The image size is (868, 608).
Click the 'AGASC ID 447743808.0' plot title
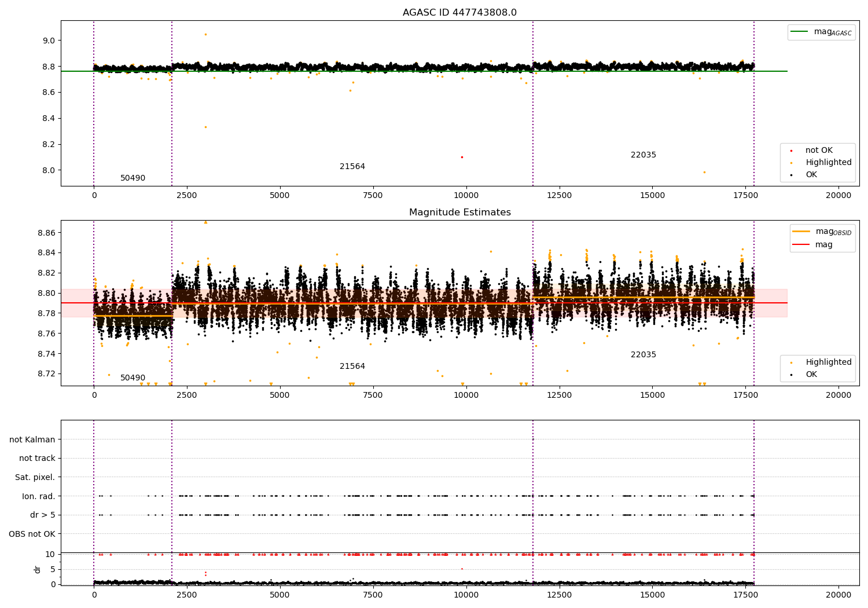[459, 13]
